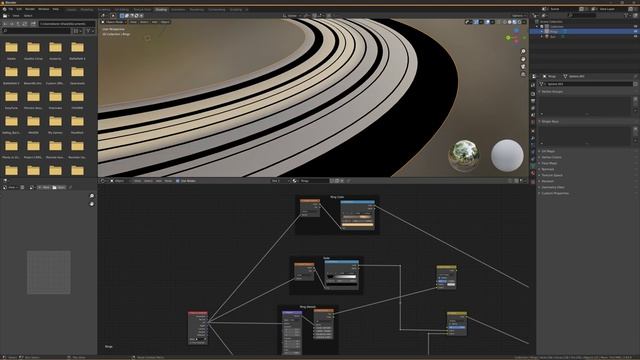
Task: Toggle Use Nodes checkbox in node editor
Action: (178, 180)
